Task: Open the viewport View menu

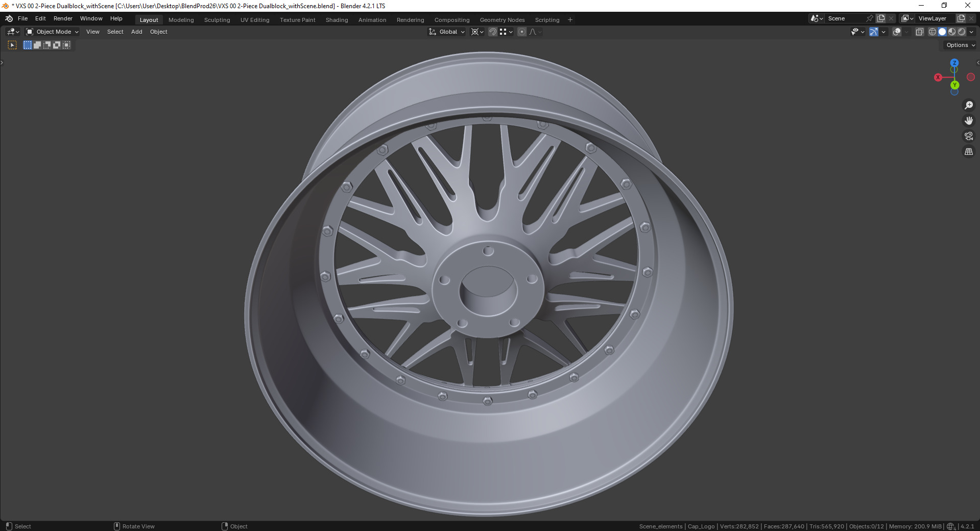Action: click(x=92, y=32)
